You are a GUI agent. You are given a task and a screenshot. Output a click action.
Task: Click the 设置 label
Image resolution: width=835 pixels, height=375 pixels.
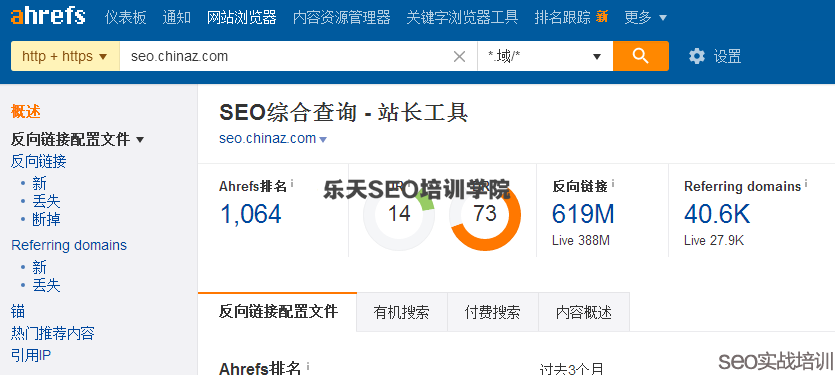[727, 56]
